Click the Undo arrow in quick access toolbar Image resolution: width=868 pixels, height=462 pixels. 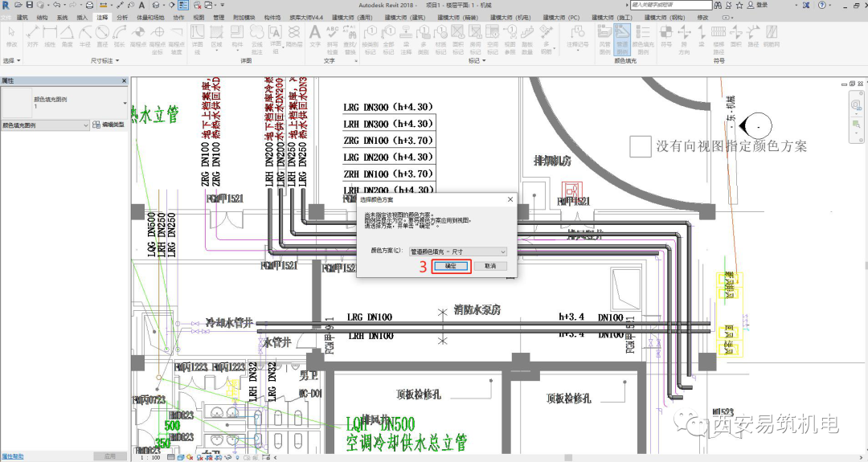pos(56,5)
